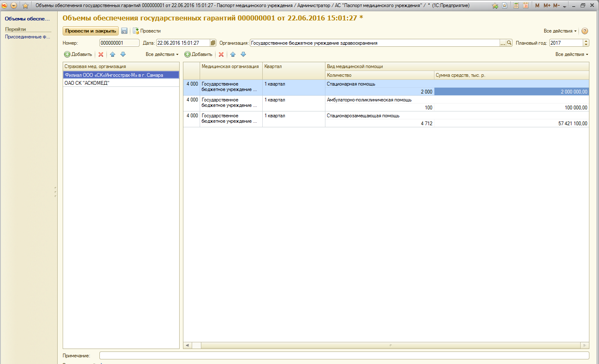Expand Все действия menu above insurance list
This screenshot has height=364, width=599.
pyautogui.click(x=162, y=54)
